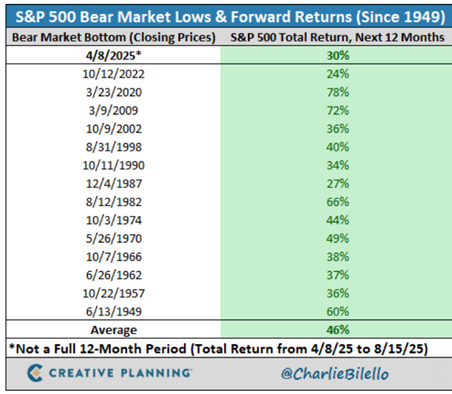Screen dimensions: 452x394
Task: Click the S&P 500 Total Return column header
Action: point(337,37)
